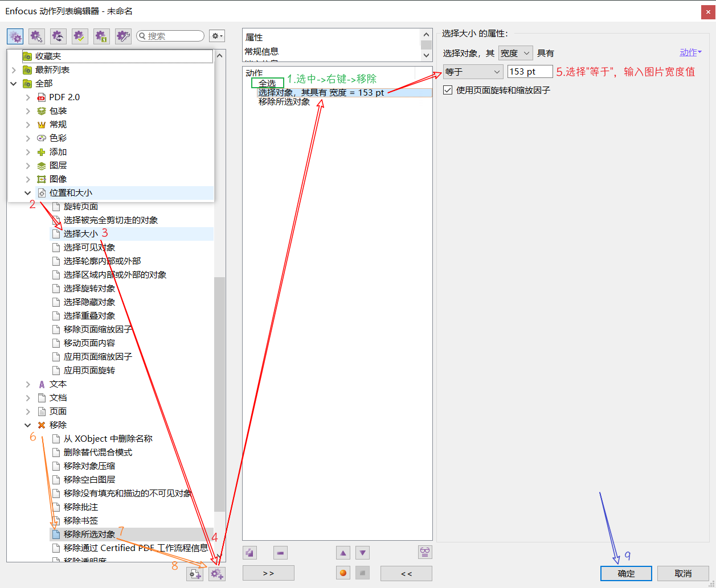Select 移除所选对象 in the action list
Image resolution: width=716 pixels, height=588 pixels.
click(284, 101)
